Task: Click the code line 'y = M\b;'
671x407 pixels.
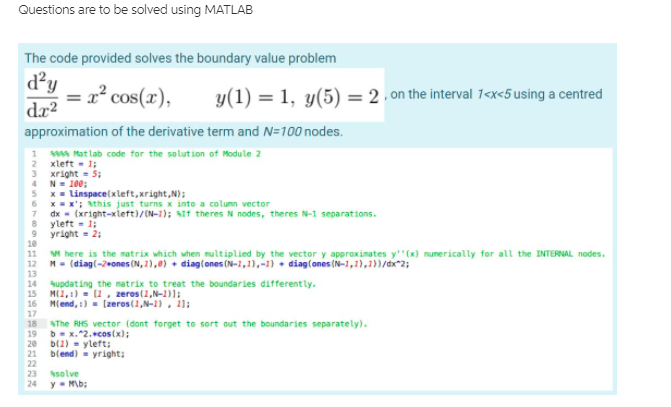Action: coord(69,384)
